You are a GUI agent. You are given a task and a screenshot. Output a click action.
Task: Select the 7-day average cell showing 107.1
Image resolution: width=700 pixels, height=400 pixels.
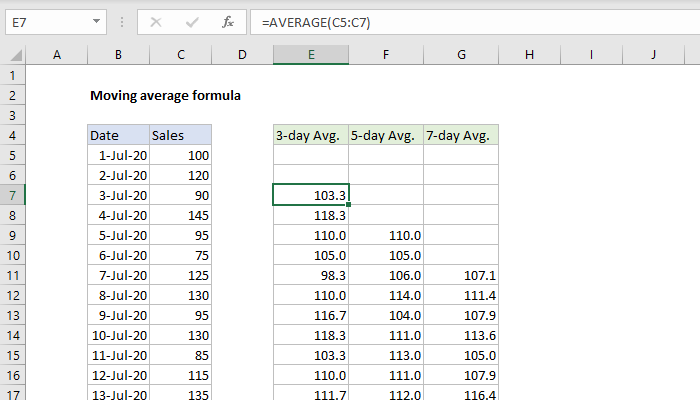click(x=460, y=274)
